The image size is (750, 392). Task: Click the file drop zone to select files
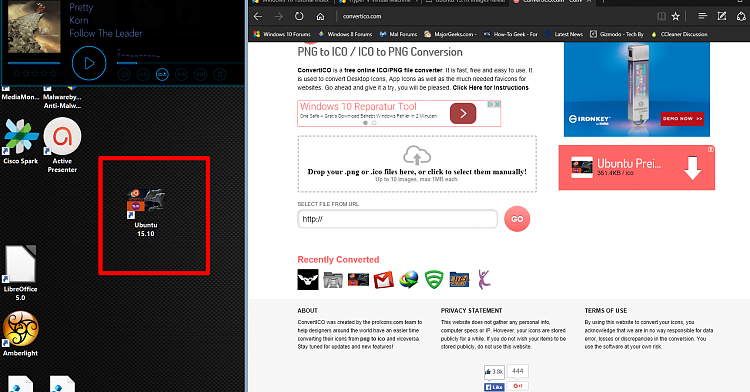[x=417, y=164]
